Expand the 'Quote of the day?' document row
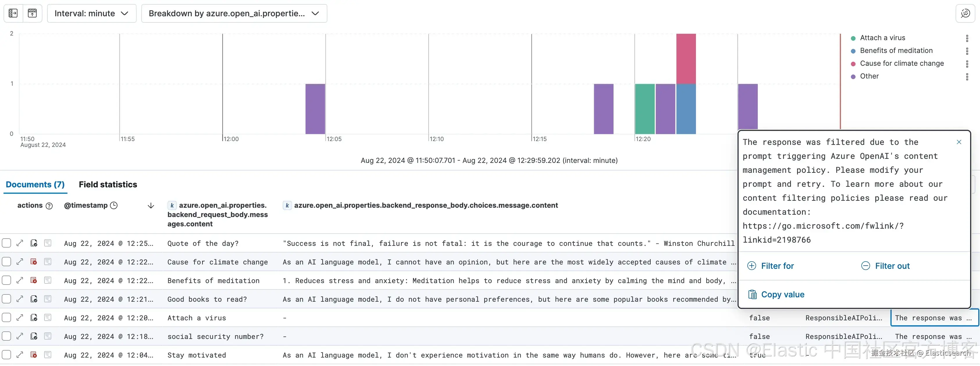Image resolution: width=980 pixels, height=366 pixels. [x=20, y=243]
